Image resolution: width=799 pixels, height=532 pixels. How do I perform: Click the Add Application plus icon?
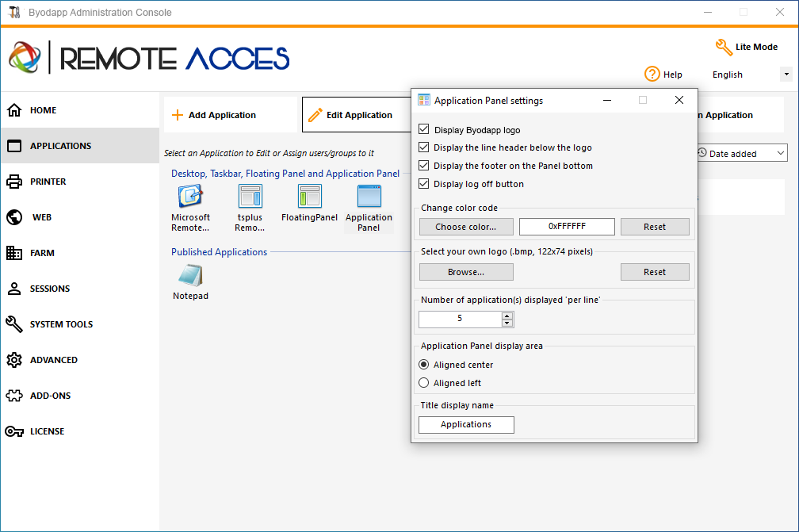click(x=178, y=115)
